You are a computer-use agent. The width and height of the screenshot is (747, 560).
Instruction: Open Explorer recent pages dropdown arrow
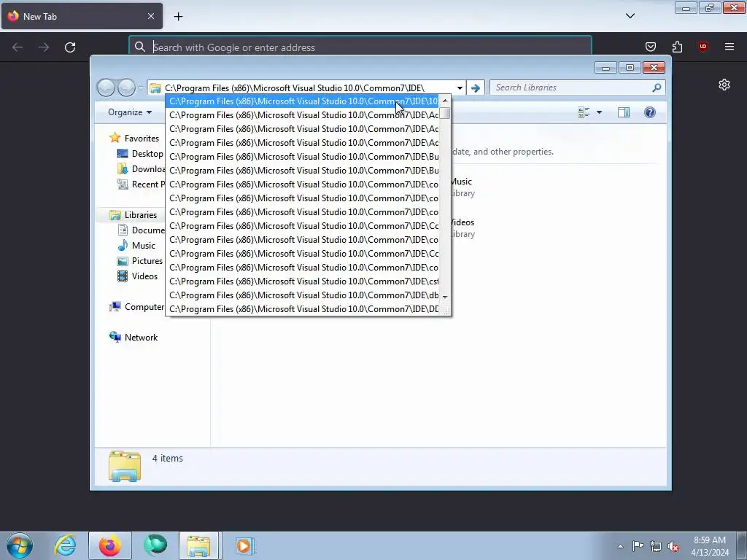141,88
